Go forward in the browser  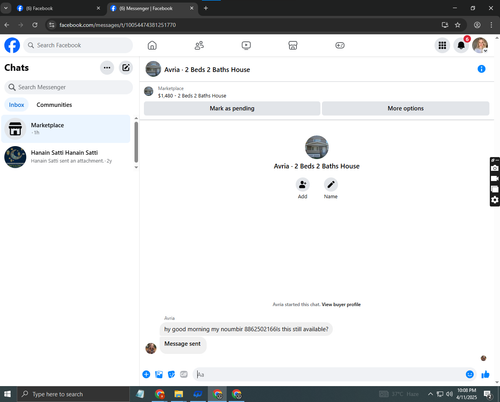(21, 25)
